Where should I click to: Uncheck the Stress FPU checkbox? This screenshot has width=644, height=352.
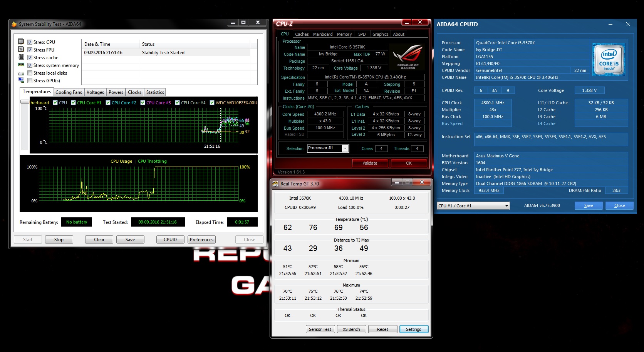point(30,50)
